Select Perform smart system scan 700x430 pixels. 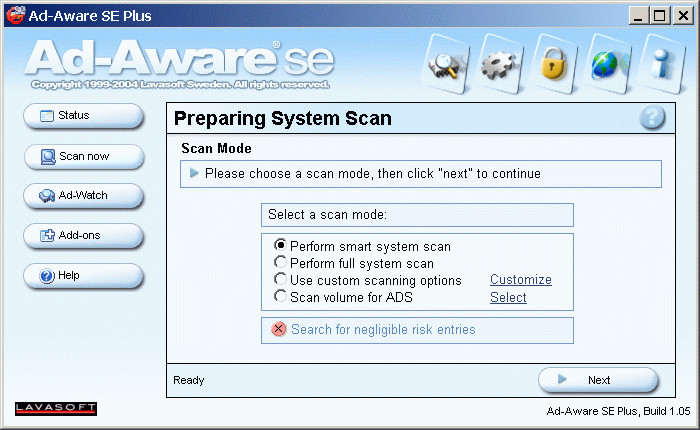pyautogui.click(x=281, y=246)
